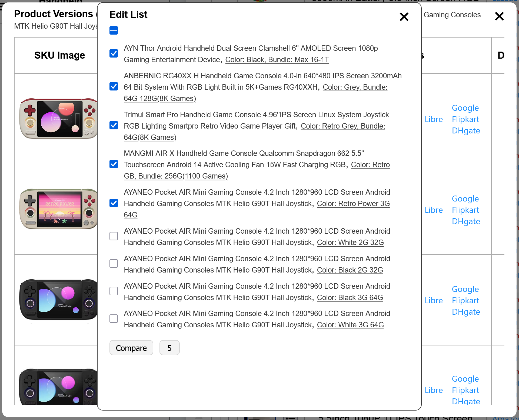Click the fourth row black console thumbnail
Image resolution: width=519 pixels, height=420 pixels.
(x=58, y=387)
